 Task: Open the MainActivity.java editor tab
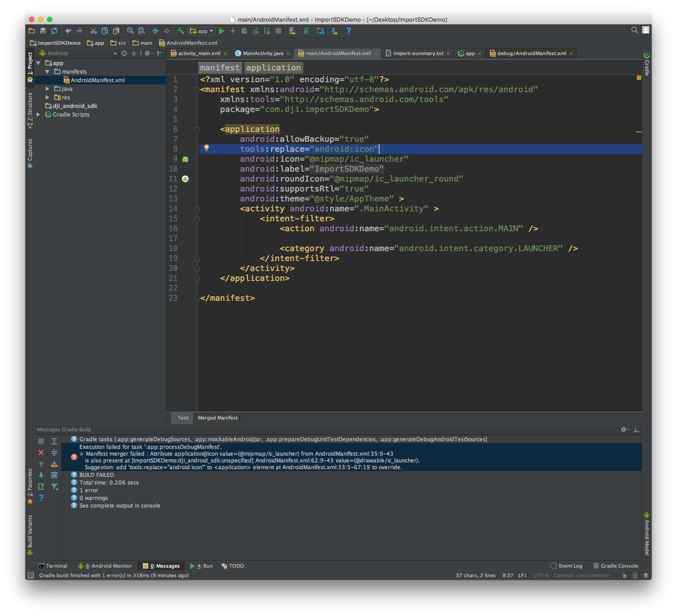click(x=262, y=53)
